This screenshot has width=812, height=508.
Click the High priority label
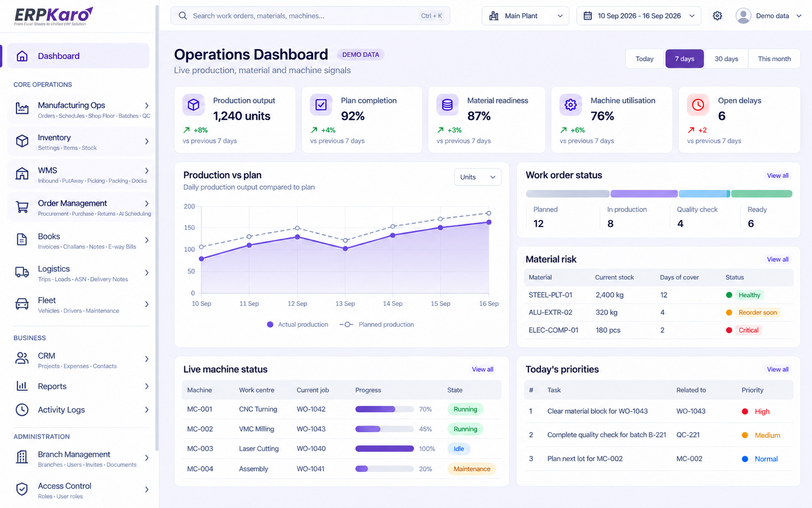click(762, 412)
